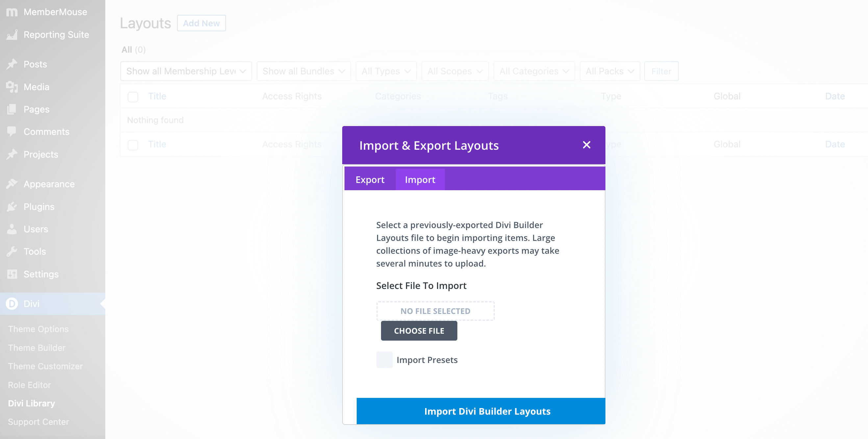
Task: Click the NO FILE SELECTED input field
Action: pyautogui.click(x=435, y=310)
